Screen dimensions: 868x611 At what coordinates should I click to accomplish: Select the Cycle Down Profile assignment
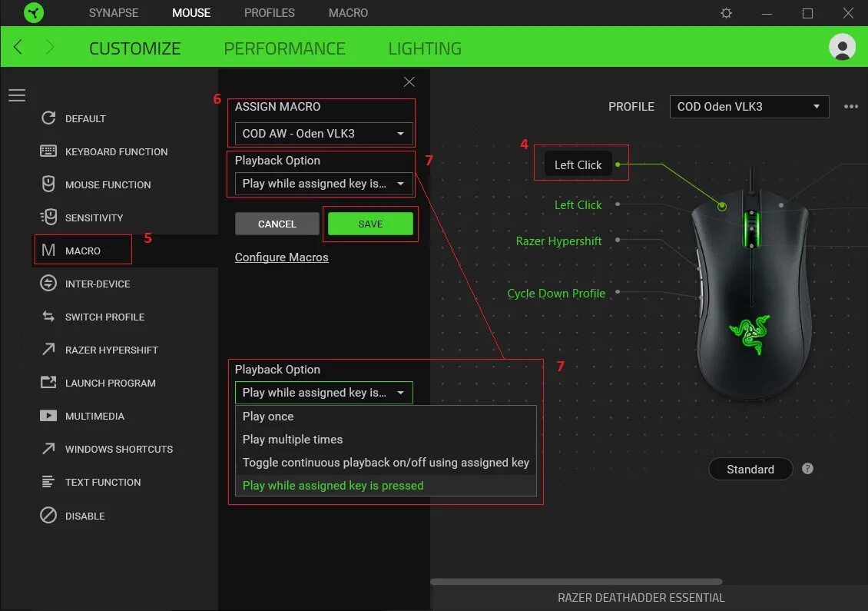556,294
